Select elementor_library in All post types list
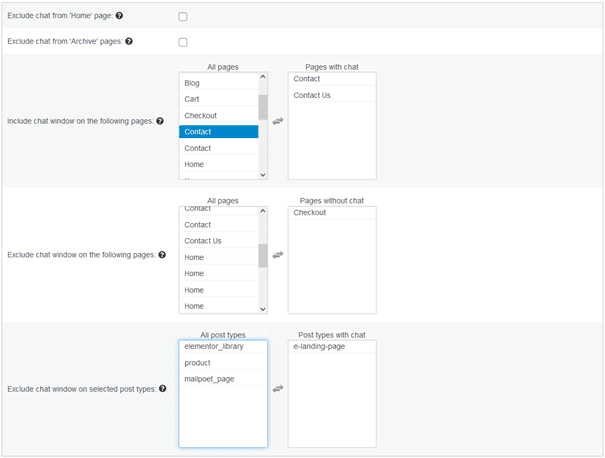 point(223,346)
